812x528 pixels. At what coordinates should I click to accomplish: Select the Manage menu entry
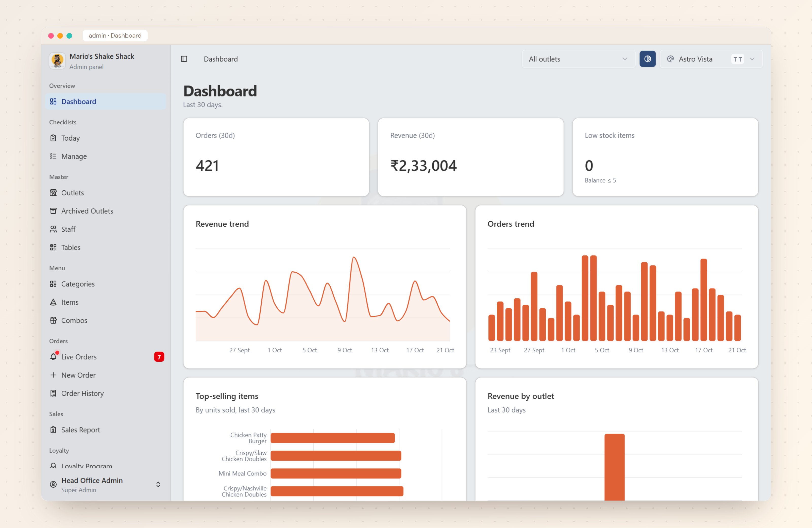click(105, 156)
